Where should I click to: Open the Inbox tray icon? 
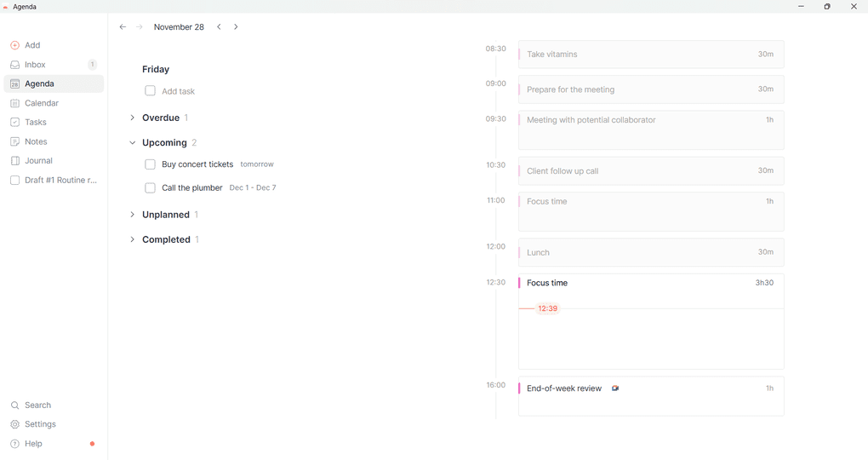15,65
